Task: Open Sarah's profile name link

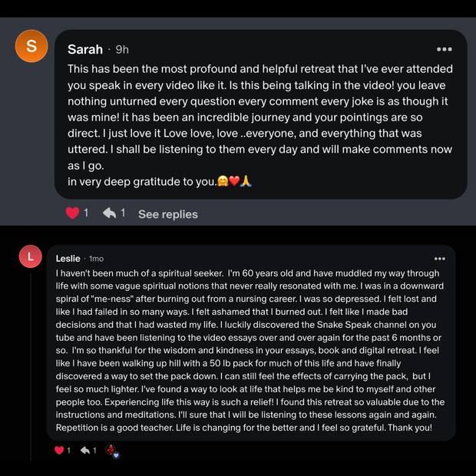Action: click(x=84, y=49)
